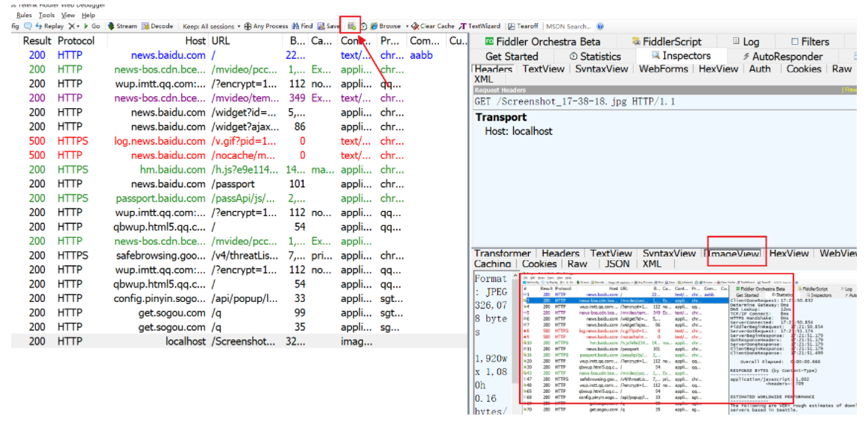The width and height of the screenshot is (868, 422).
Task: Click the Request Headers title bar
Action: (x=665, y=89)
